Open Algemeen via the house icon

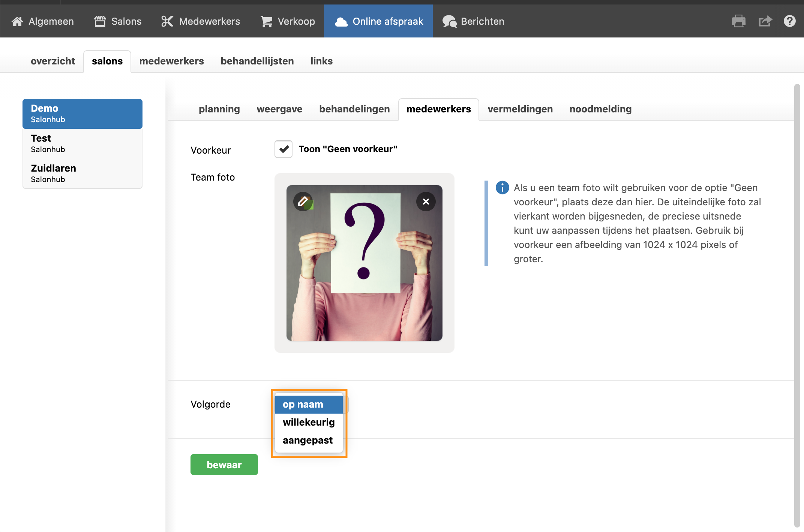(17, 21)
